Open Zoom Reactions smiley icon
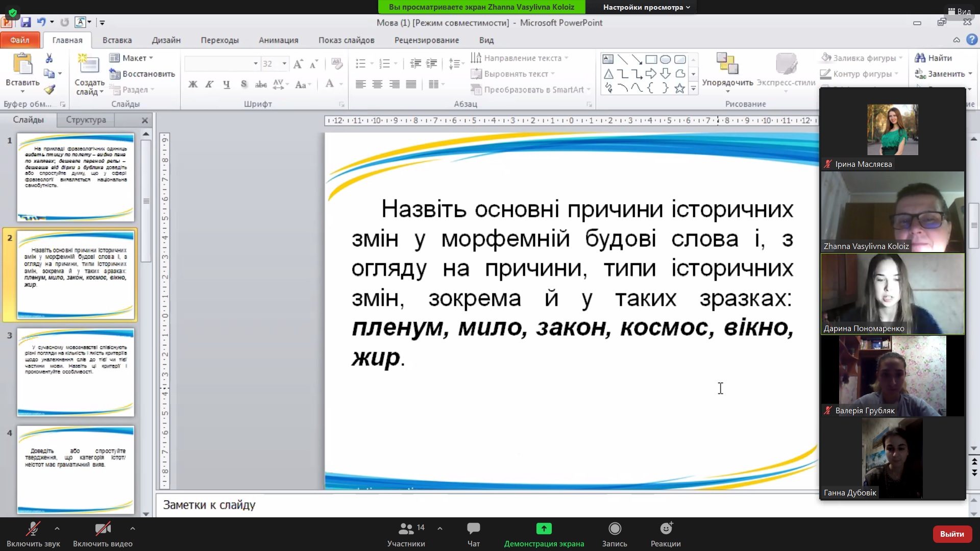 click(x=666, y=529)
